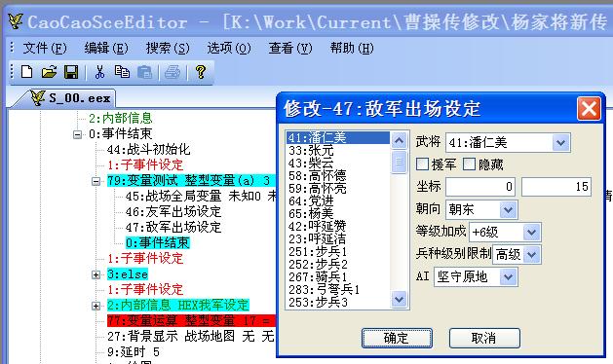Image resolution: width=613 pixels, height=364 pixels.
Task: Select 58:高怀德 in the general list
Action: coord(318,176)
